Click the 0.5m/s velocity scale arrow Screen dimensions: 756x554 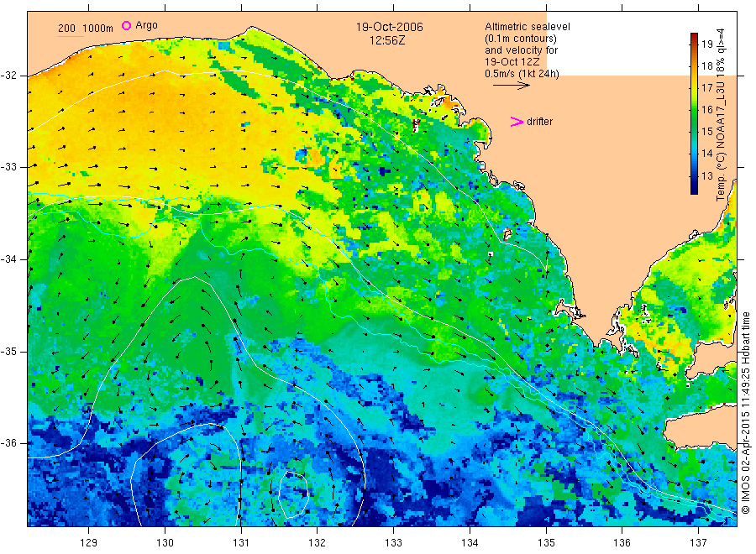[511, 86]
